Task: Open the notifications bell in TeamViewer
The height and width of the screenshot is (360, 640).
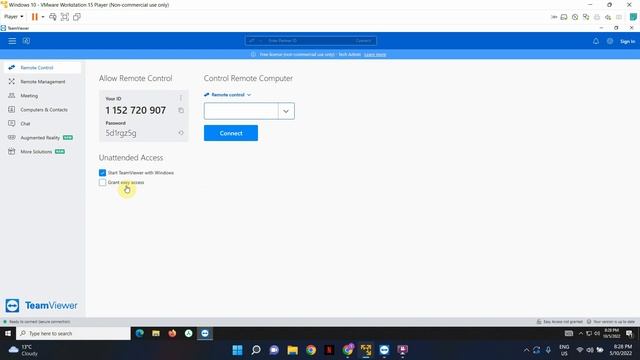Action: coord(596,41)
